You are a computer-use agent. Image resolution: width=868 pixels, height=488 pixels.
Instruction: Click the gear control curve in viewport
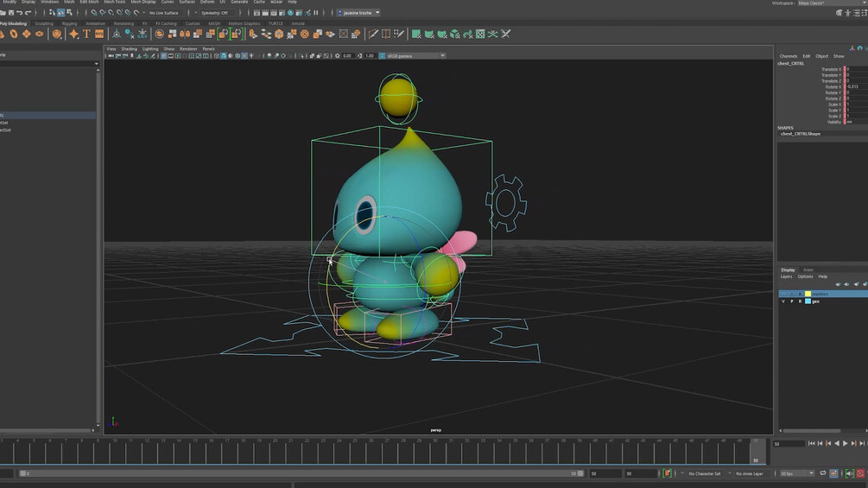click(x=506, y=203)
